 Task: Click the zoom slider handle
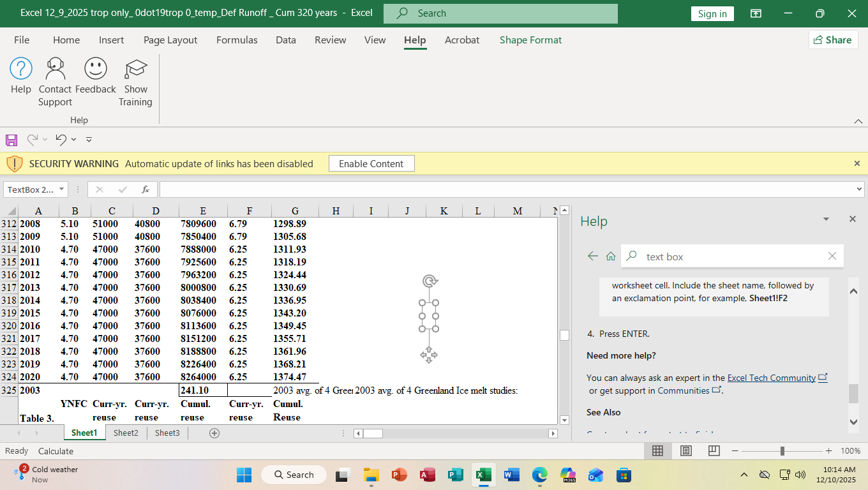coord(782,451)
